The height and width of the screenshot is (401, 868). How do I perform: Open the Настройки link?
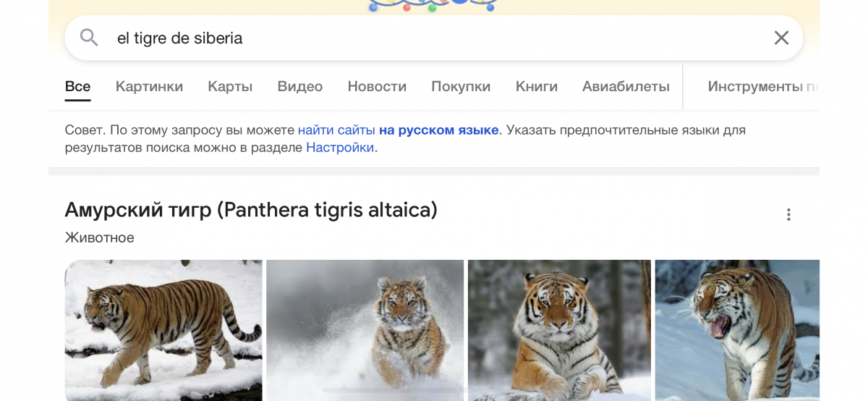[340, 148]
